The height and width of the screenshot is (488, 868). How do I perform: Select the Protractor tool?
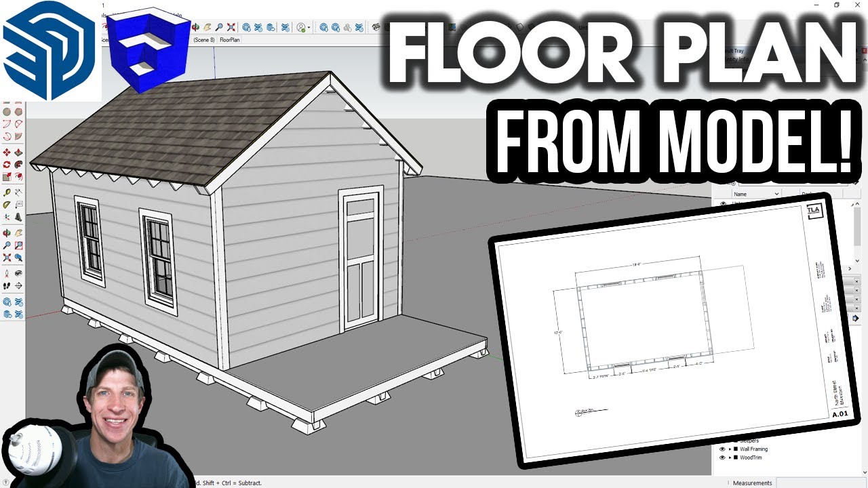(7, 205)
